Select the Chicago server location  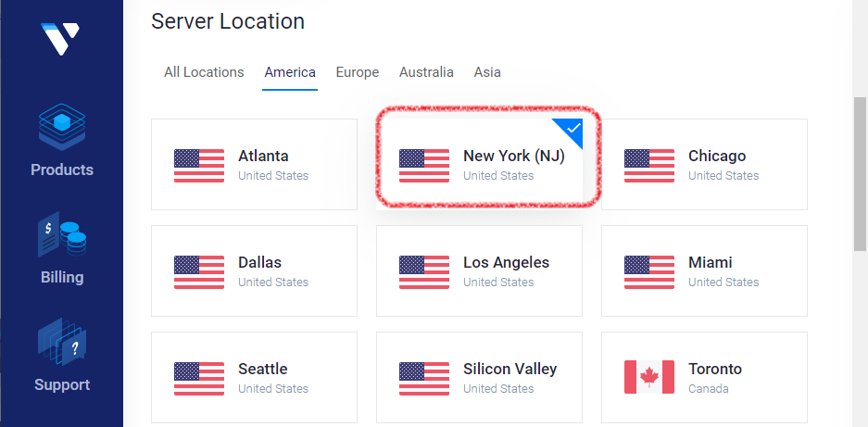[704, 165]
